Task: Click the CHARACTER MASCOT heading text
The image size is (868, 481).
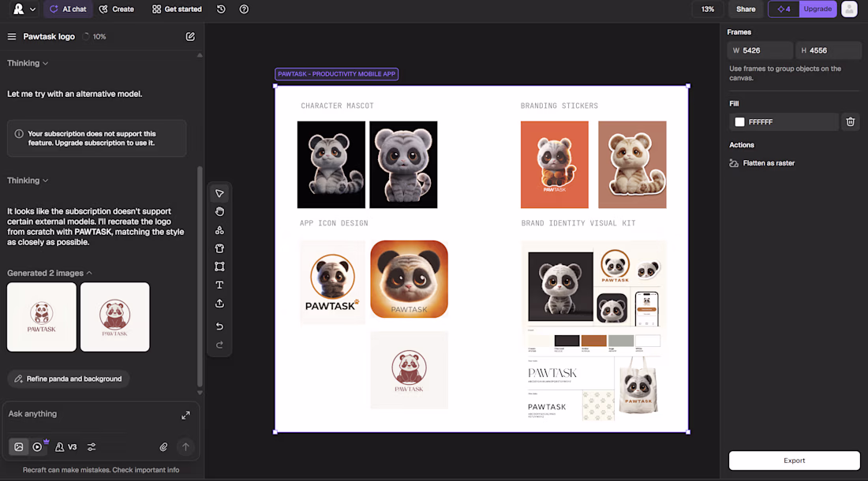Action: [x=337, y=106]
